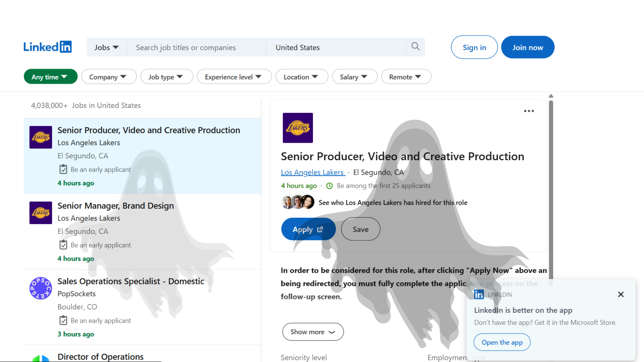Viewport: 644px width, 362px height.
Task: Open the Job type filter
Action: pyautogui.click(x=167, y=77)
